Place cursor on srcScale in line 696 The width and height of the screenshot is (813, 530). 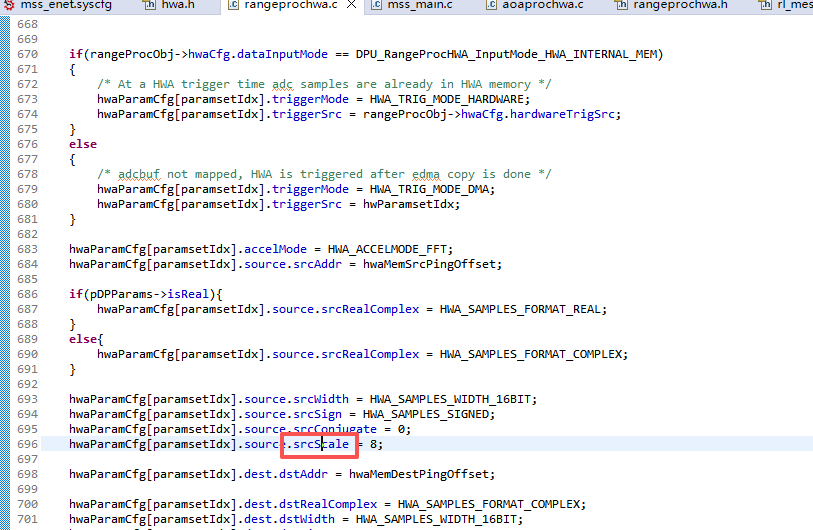tap(321, 444)
